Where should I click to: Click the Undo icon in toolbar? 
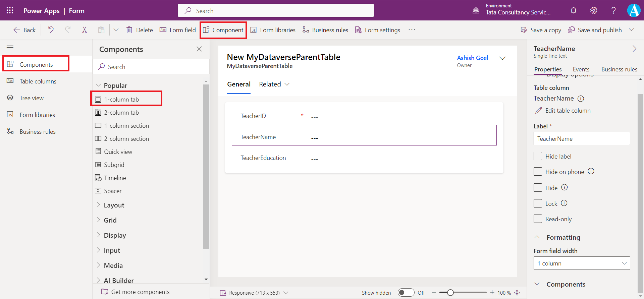point(51,30)
